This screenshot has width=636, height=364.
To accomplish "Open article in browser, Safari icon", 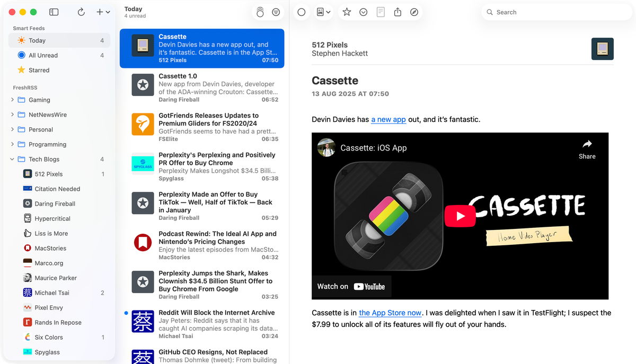I will pos(414,12).
